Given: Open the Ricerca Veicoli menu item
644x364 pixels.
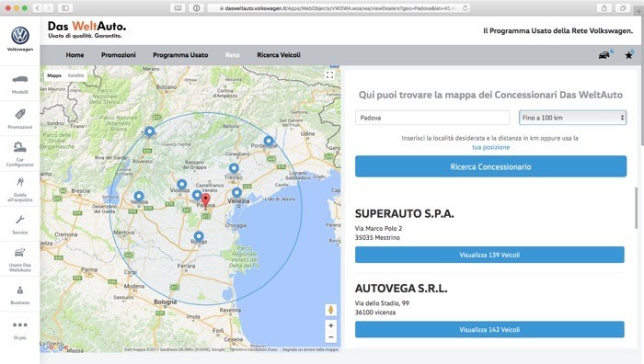Looking at the screenshot, I should [x=279, y=55].
